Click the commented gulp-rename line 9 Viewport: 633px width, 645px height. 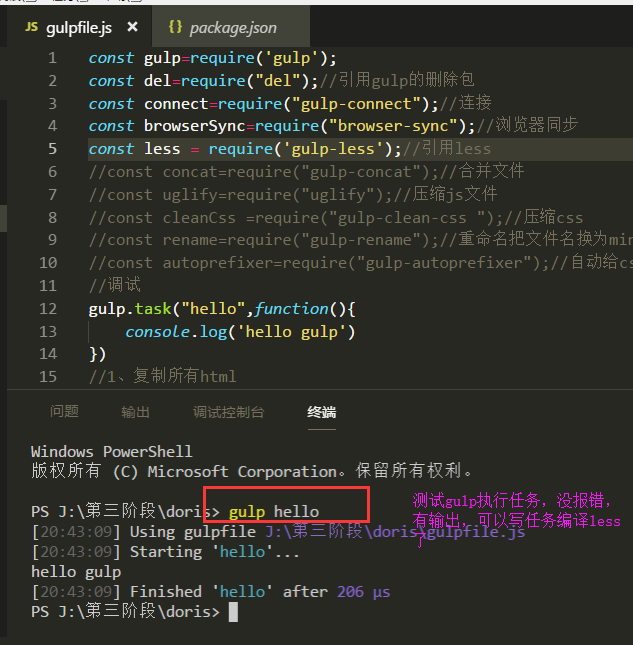(361, 240)
